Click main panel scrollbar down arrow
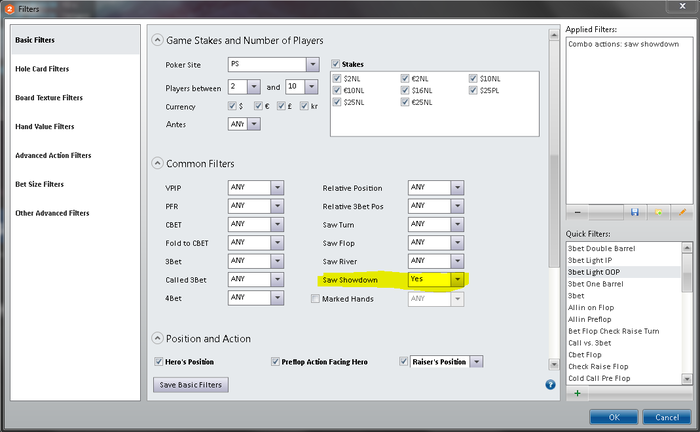 (x=554, y=364)
